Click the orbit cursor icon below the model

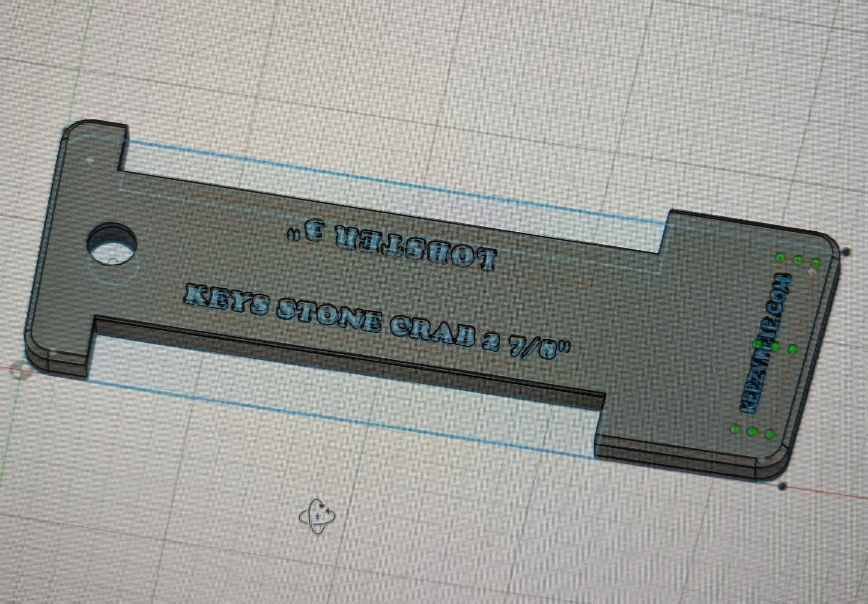tap(317, 516)
